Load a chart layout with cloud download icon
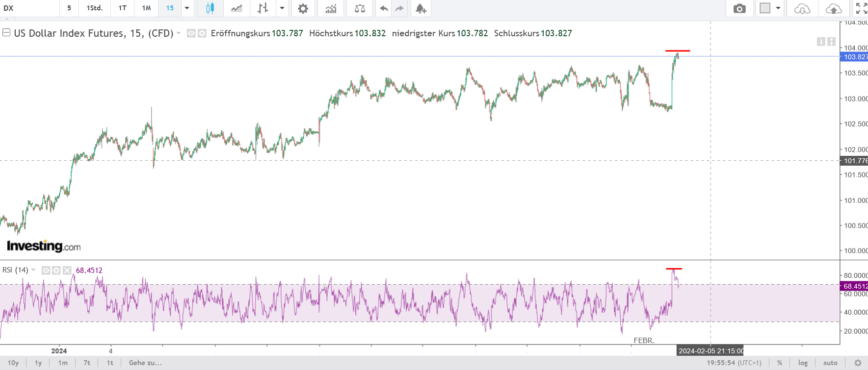Viewport: 868px width, 370px height. point(802,8)
